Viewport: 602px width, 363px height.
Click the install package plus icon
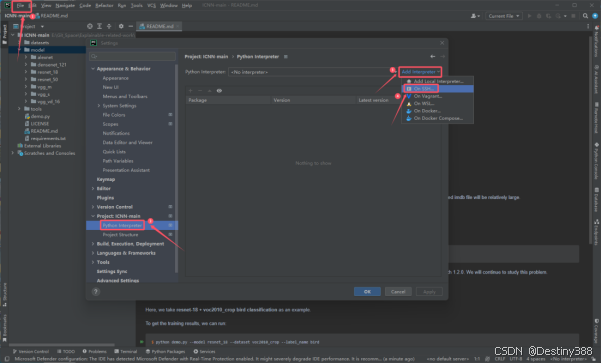[190, 91]
